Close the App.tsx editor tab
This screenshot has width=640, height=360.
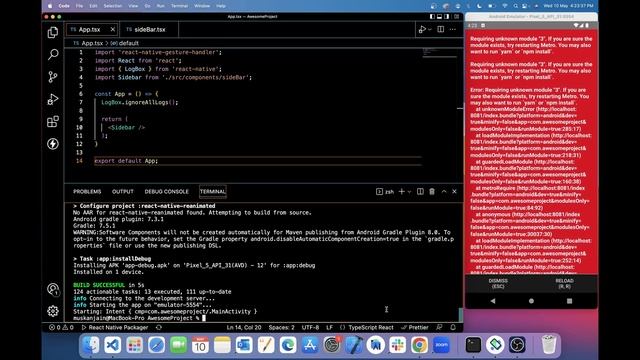113,29
